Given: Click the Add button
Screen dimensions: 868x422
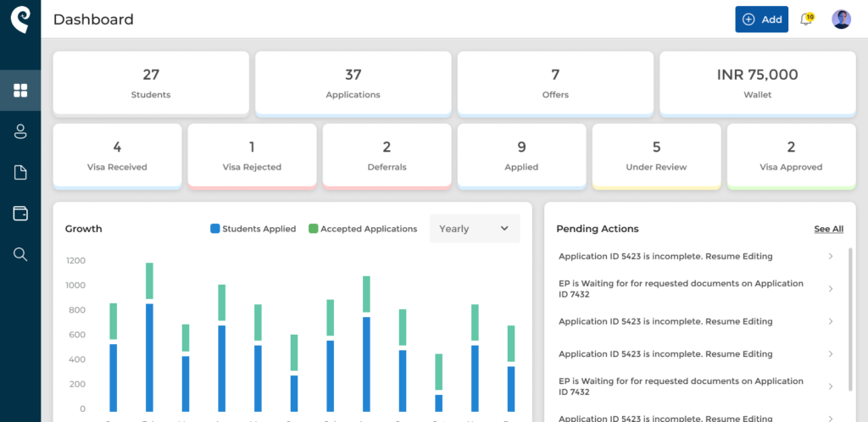Looking at the screenshot, I should click(x=762, y=19).
